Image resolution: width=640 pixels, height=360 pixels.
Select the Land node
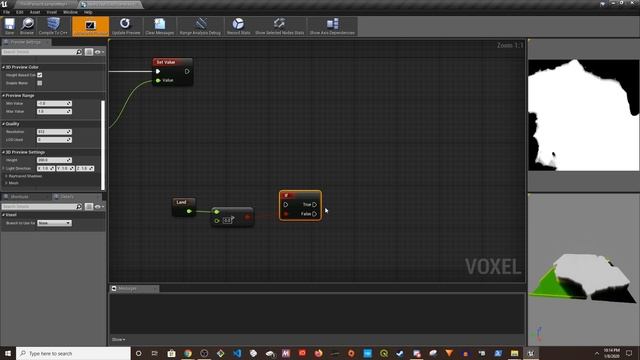(x=183, y=207)
